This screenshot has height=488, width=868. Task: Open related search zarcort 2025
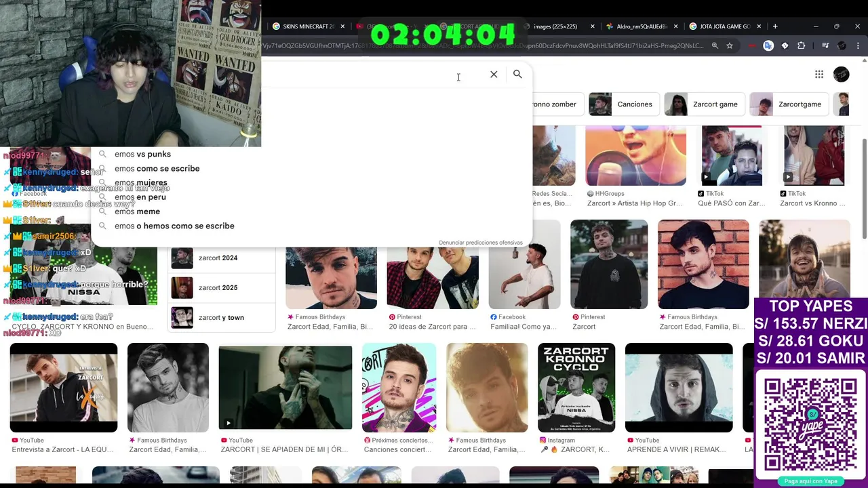(x=221, y=287)
